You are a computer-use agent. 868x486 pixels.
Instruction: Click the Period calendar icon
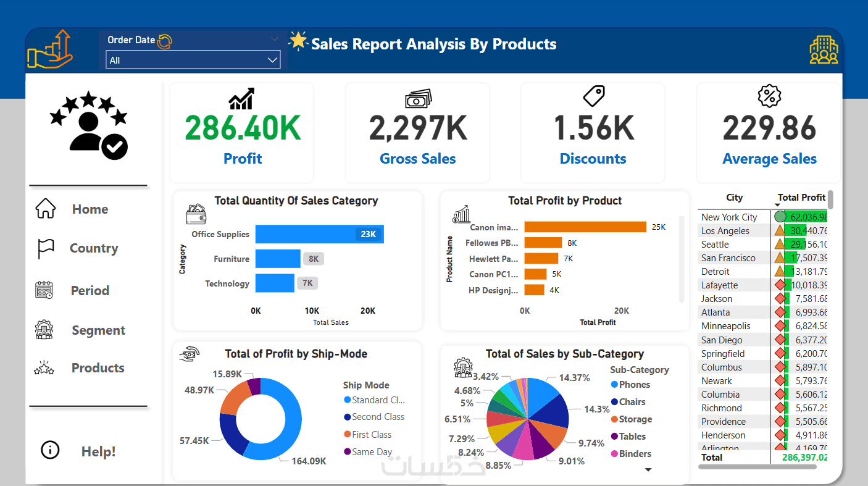tap(45, 290)
